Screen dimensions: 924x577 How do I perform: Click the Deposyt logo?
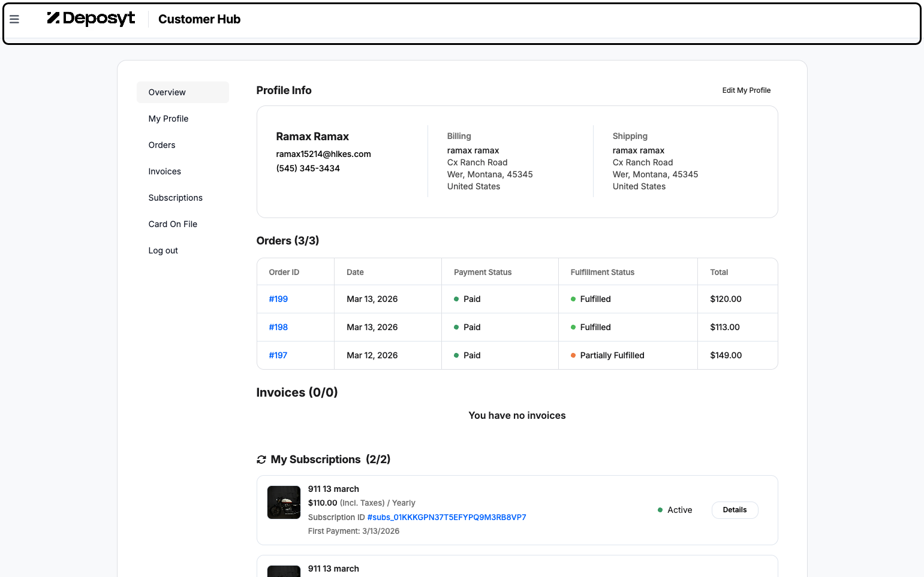pyautogui.click(x=91, y=19)
